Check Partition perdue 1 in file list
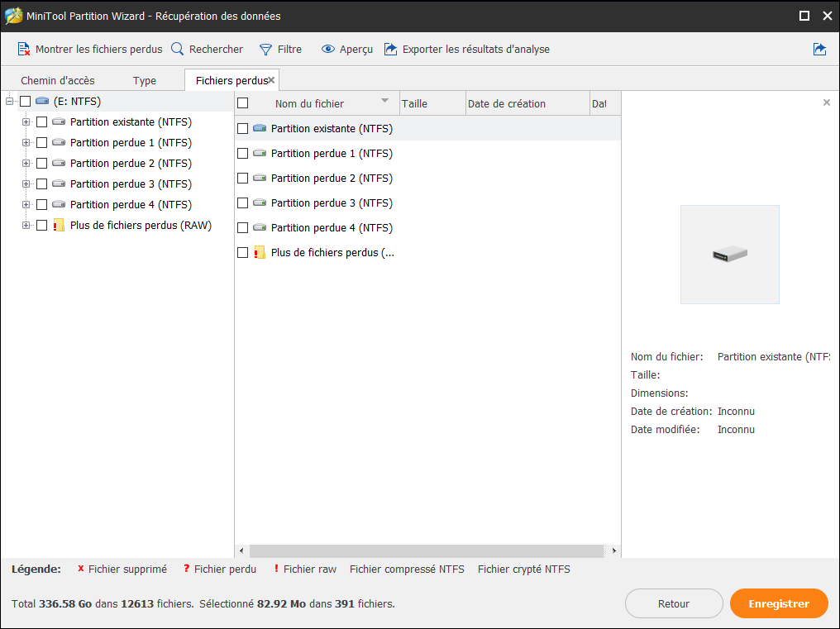Image resolution: width=840 pixels, height=629 pixels. pos(243,153)
